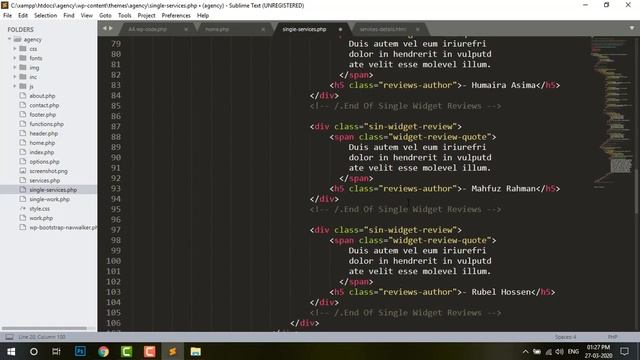640x360 pixels.
Task: Open about.php in sidebar
Action: point(42,96)
